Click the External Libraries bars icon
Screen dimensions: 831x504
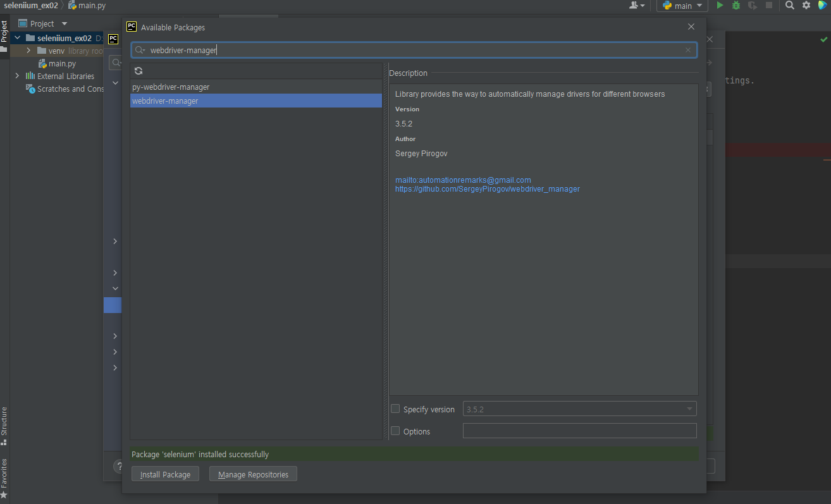click(30, 76)
